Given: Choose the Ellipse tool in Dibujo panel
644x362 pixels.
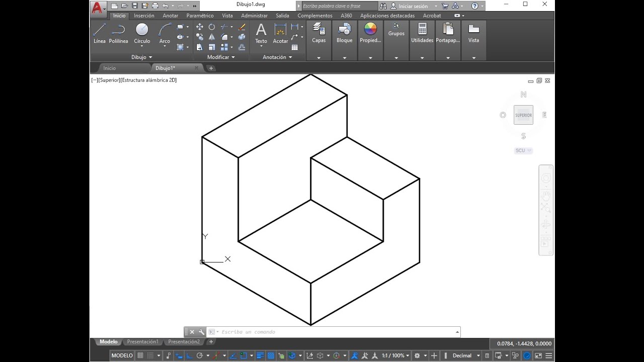Looking at the screenshot, I should [180, 37].
